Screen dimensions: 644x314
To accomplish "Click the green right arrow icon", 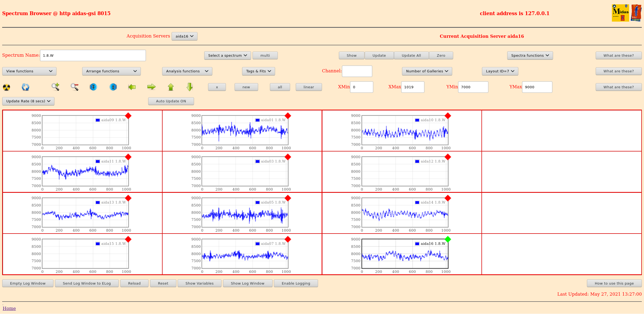I will 151,87.
